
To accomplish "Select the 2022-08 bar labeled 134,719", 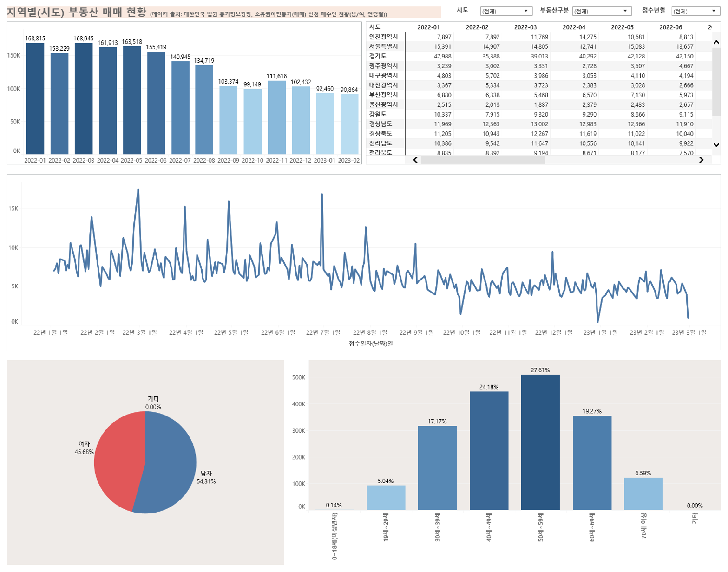I will tap(204, 110).
